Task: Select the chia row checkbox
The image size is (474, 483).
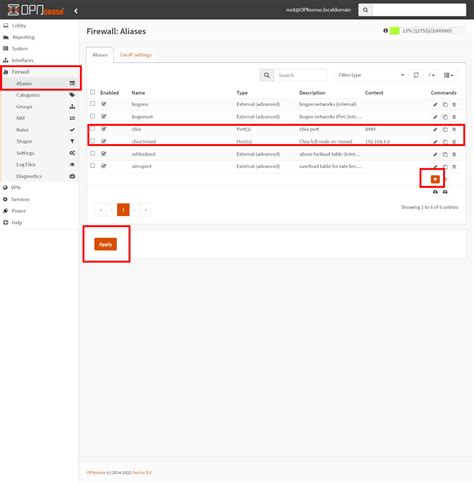Action: 92,129
